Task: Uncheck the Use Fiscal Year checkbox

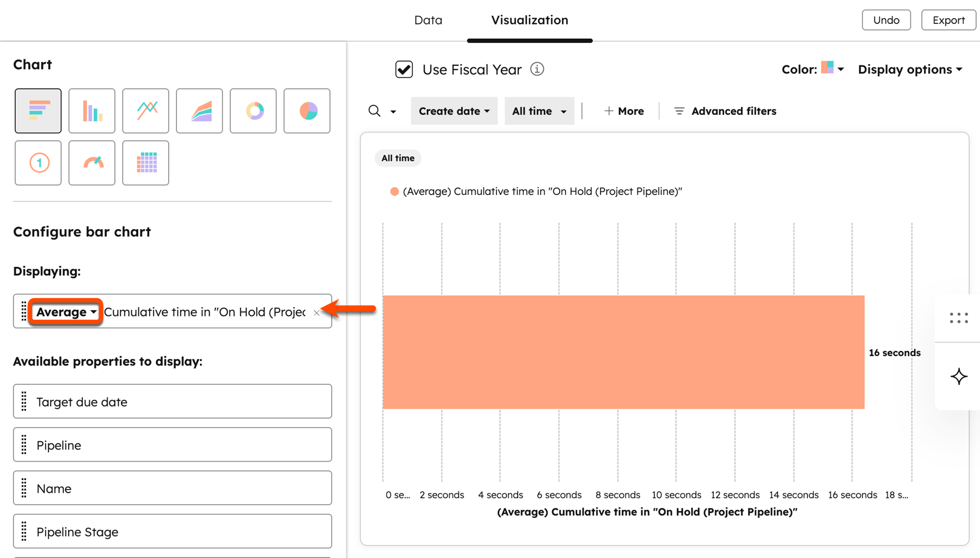Action: [404, 69]
